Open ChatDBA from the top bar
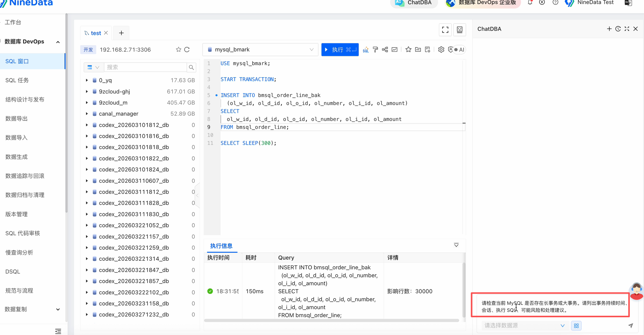Image resolution: width=644 pixels, height=335 pixels. [414, 3]
